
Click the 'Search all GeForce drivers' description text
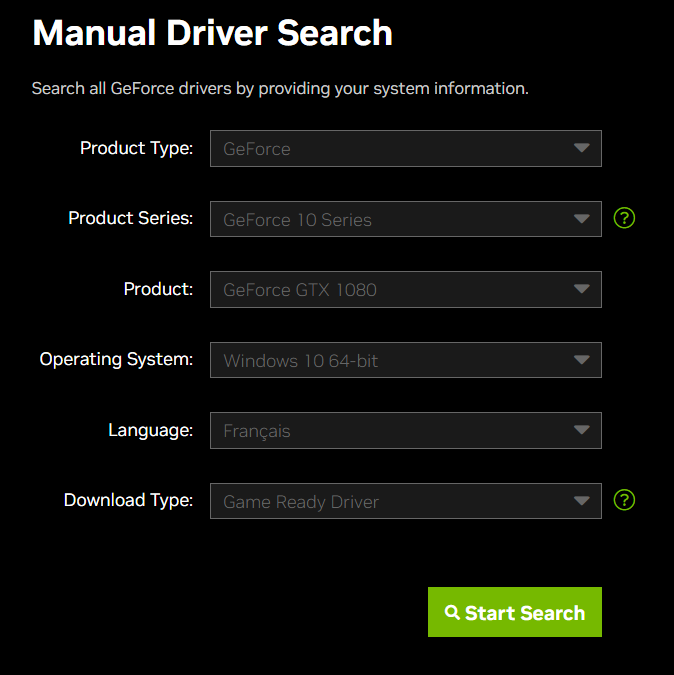280,89
